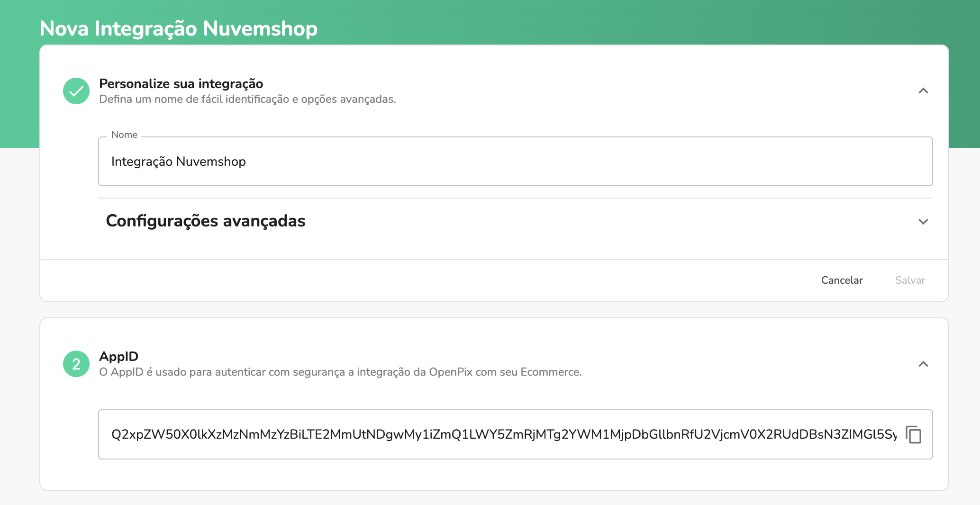
Task: Copy the AppID using the copy icon
Action: click(x=913, y=434)
